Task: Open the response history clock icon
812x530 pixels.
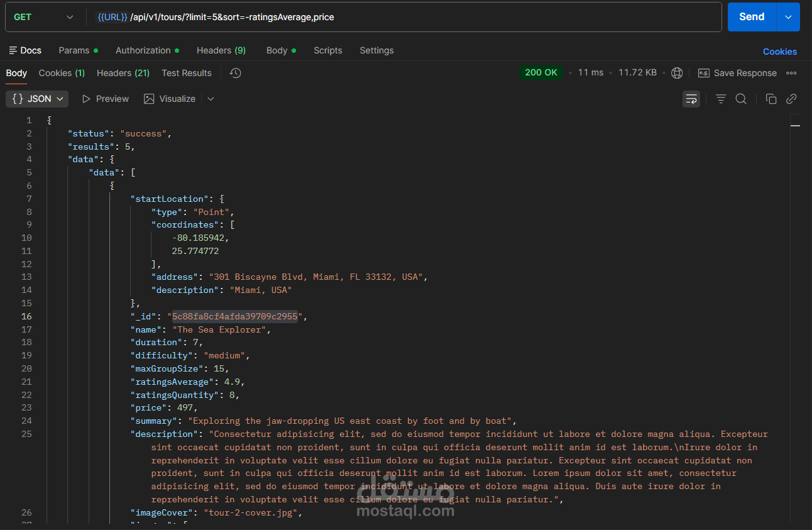Action: 235,73
